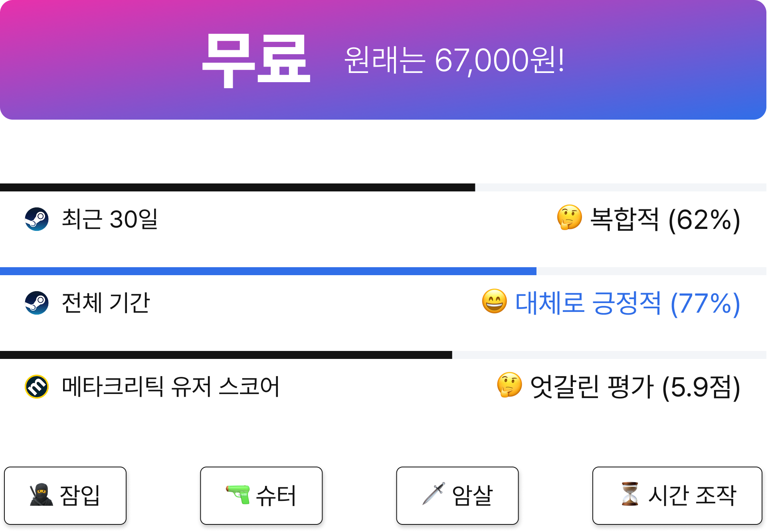Click the 복합적 (62%) review summary text
768x532 pixels.
[x=665, y=220]
